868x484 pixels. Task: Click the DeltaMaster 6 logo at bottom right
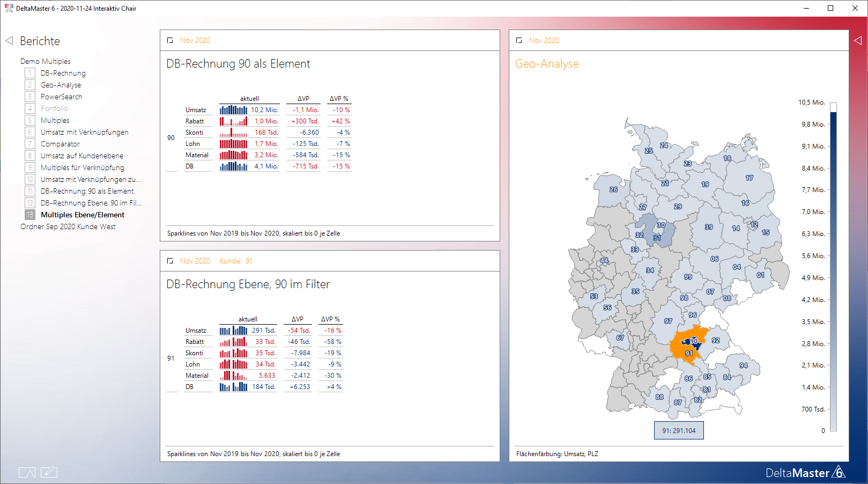click(805, 473)
